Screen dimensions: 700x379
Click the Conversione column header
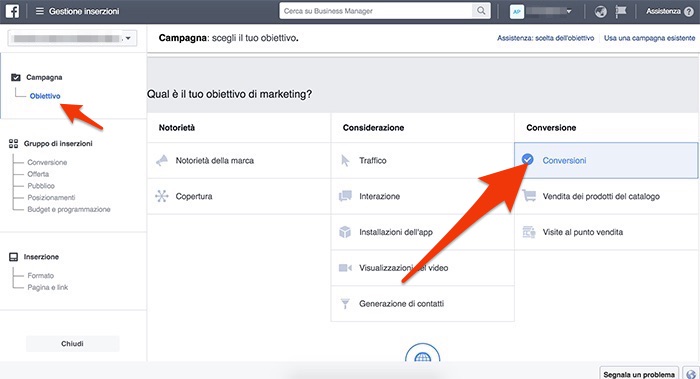pyautogui.click(x=551, y=128)
